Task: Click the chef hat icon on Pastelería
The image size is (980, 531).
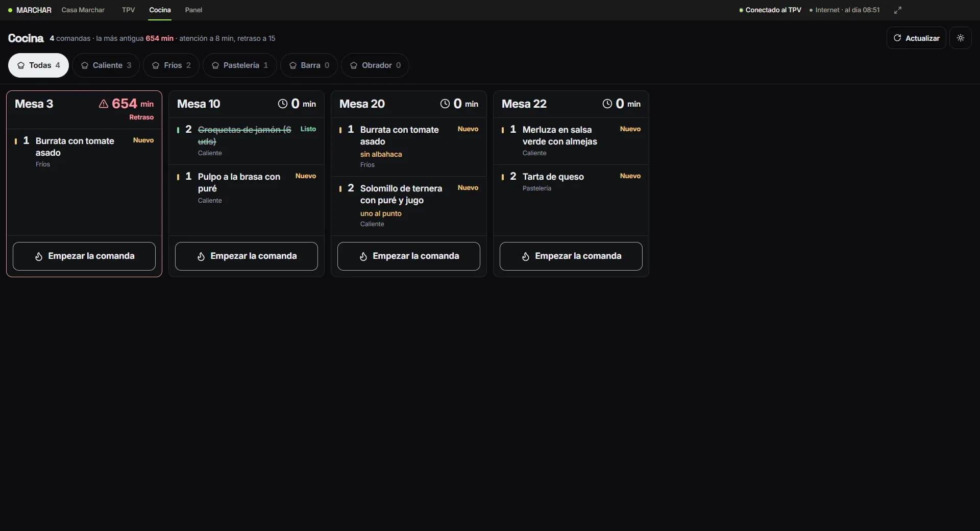Action: click(x=215, y=65)
